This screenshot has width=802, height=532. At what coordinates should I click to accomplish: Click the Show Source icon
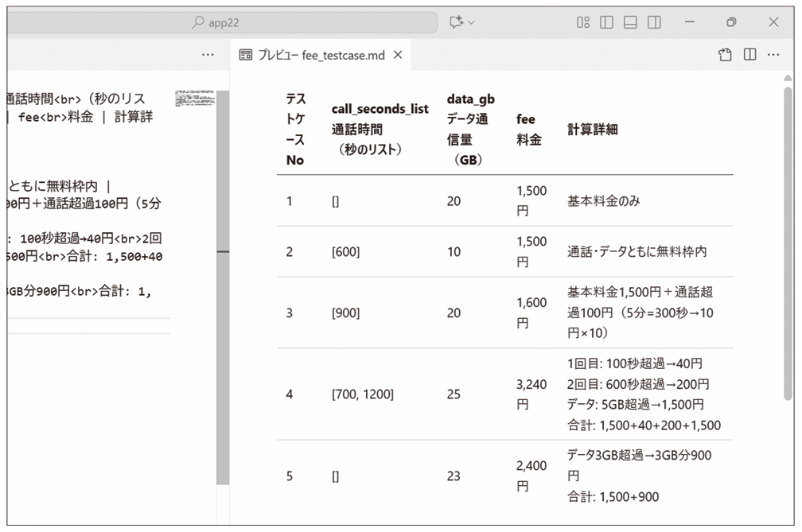[725, 55]
